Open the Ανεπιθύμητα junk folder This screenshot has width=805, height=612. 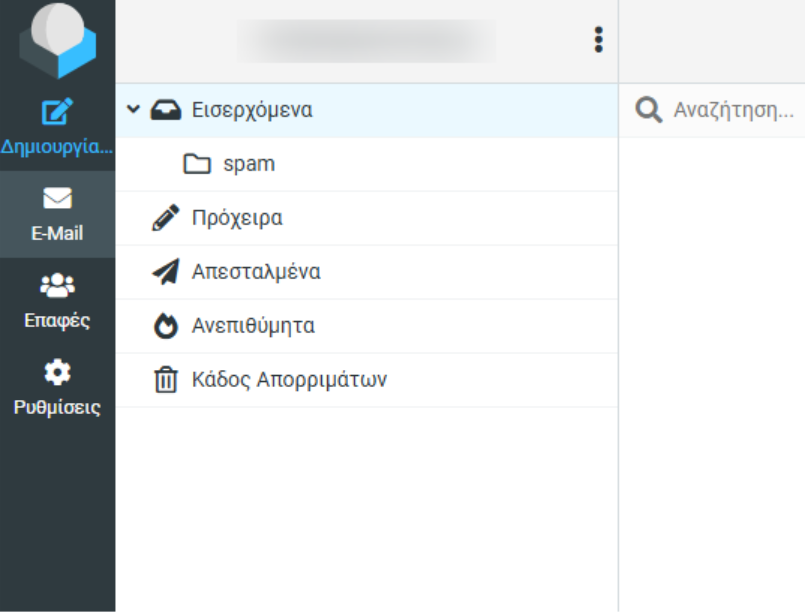pos(253,326)
